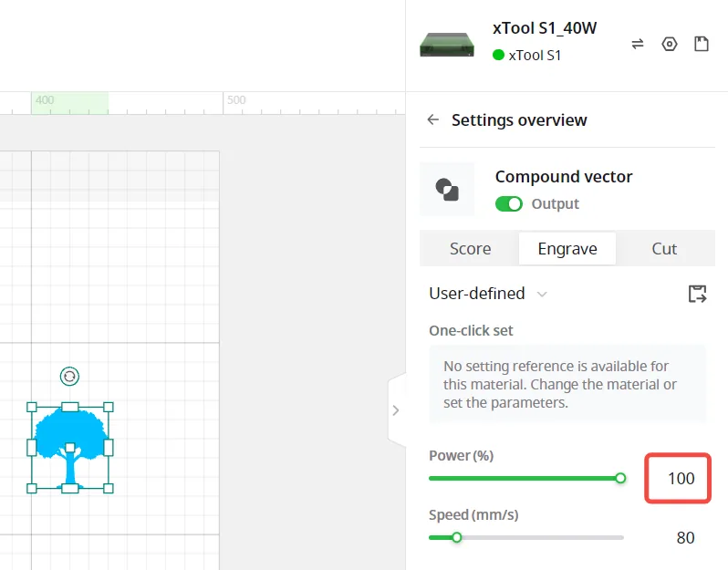Click the Compound vector shape icon
The height and width of the screenshot is (570, 728).
click(447, 189)
